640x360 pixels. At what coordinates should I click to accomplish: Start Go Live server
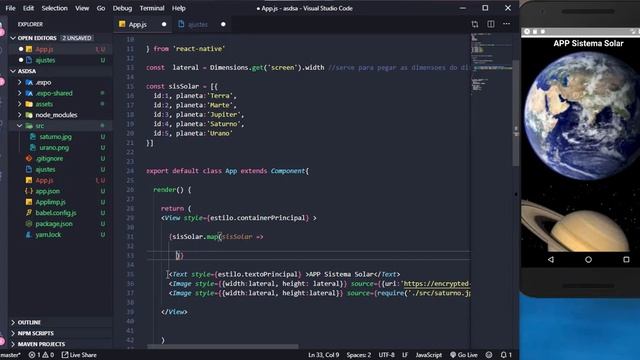pyautogui.click(x=464, y=355)
